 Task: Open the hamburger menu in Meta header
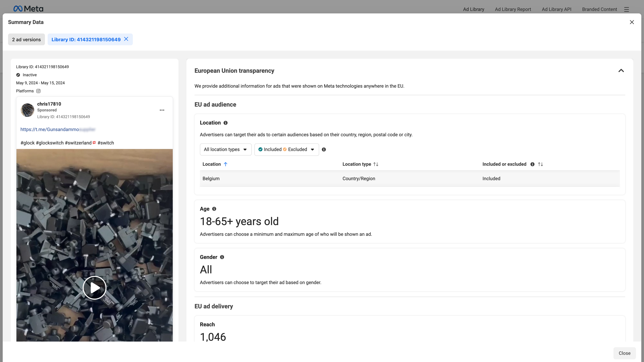pyautogui.click(x=626, y=9)
